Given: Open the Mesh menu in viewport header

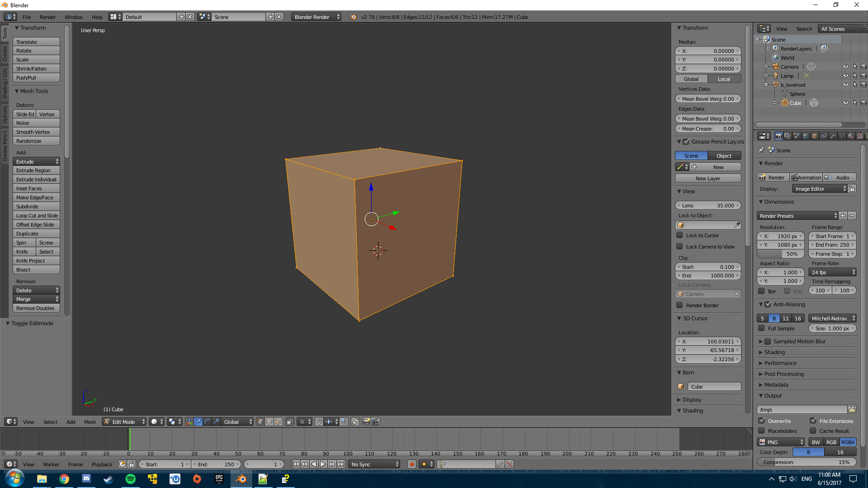Looking at the screenshot, I should click(x=90, y=422).
